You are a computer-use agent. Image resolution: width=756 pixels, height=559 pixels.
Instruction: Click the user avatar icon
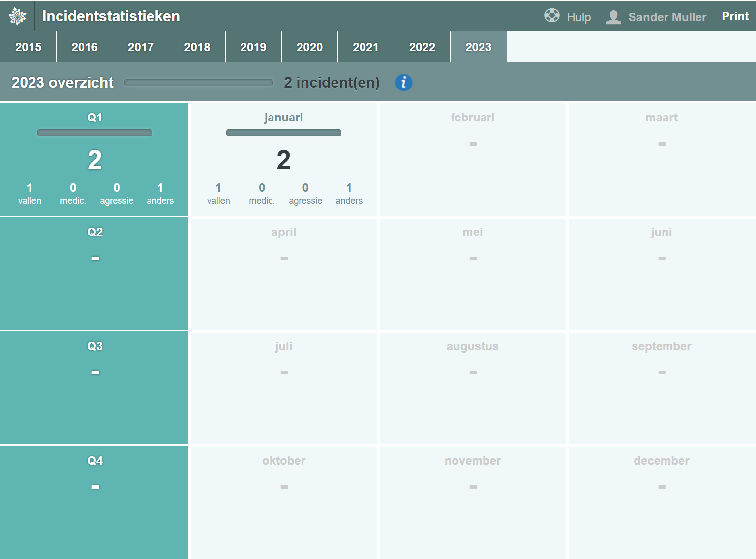coord(613,17)
